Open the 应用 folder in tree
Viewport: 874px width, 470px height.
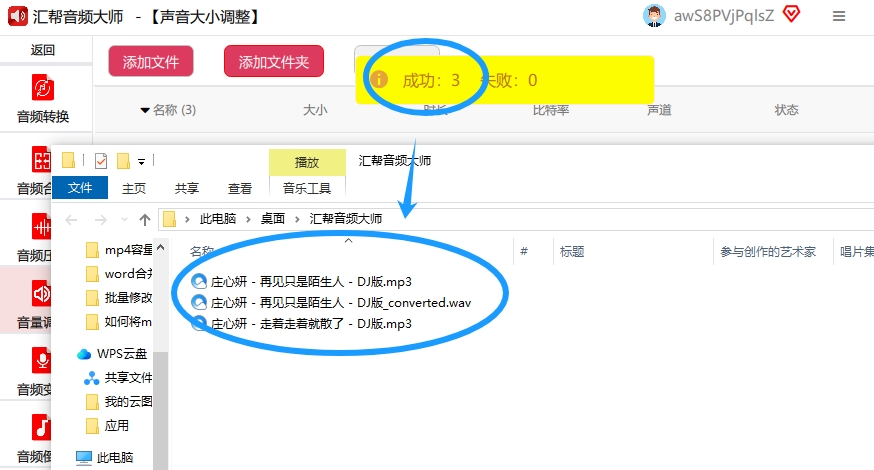coord(108,425)
